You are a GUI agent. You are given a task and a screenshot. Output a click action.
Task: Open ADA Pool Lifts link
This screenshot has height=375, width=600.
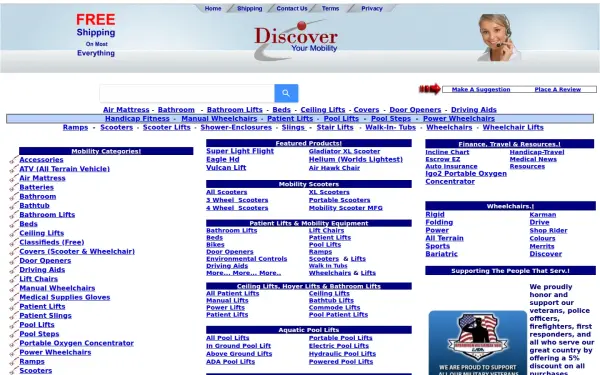pos(230,362)
